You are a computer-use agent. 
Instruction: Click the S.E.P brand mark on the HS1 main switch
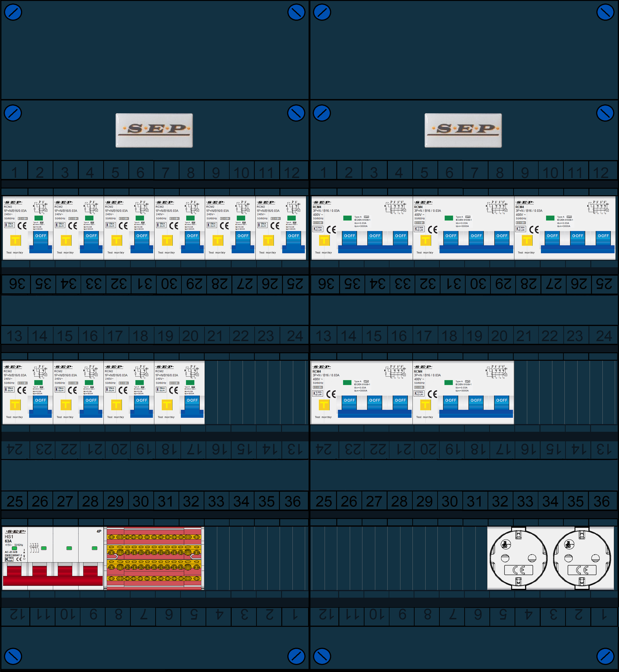click(16, 531)
